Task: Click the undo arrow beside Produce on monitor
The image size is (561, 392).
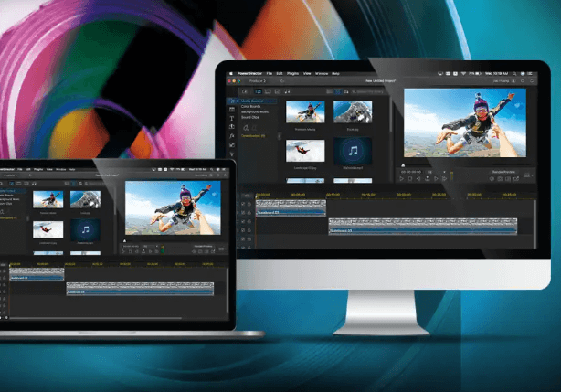Action: (x=282, y=81)
